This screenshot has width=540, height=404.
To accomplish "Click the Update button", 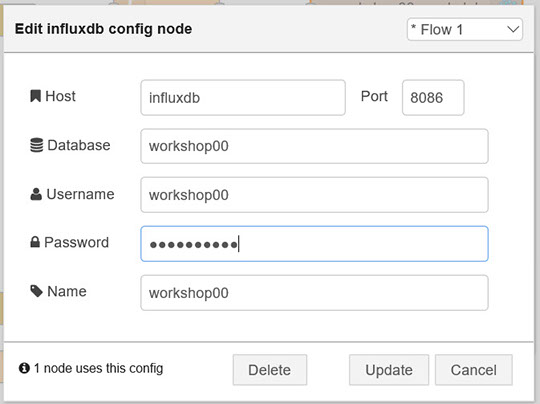I will (x=389, y=370).
